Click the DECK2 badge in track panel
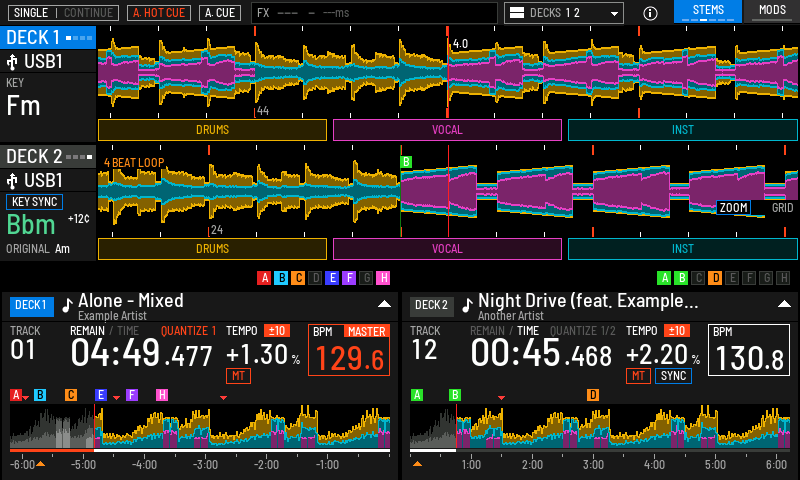800x480 pixels. (431, 306)
